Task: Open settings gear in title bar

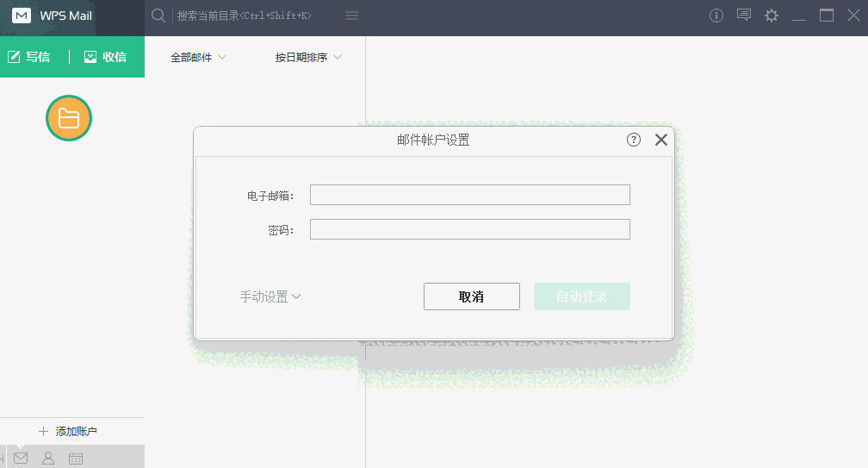Action: point(772,16)
